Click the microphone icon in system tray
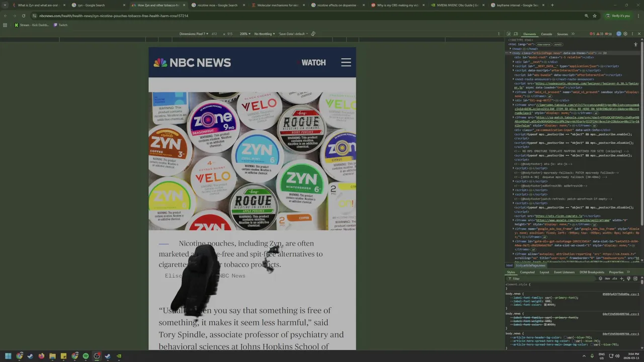The image size is (644, 362). 592,356
